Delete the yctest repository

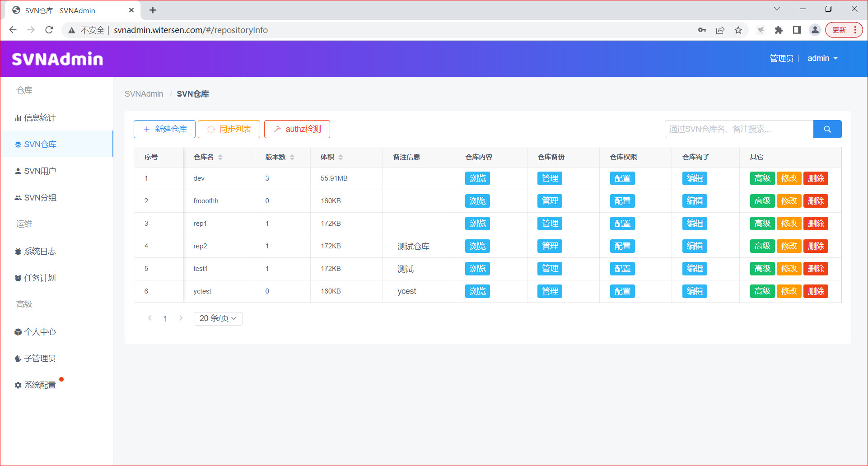[x=816, y=291]
